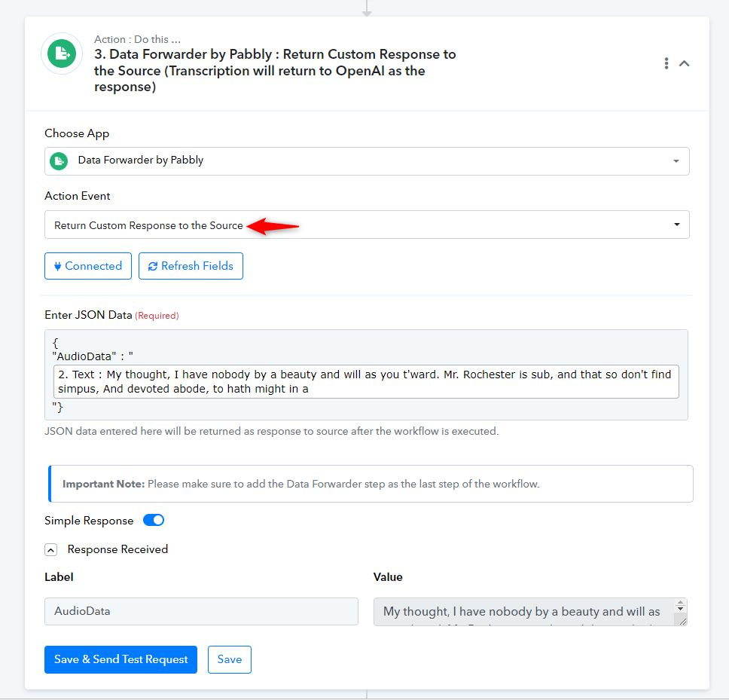Click the step title text 'Data Forwarder by Pabbly'
Viewport: 729px width, 700px height.
pyautogui.click(x=190, y=54)
